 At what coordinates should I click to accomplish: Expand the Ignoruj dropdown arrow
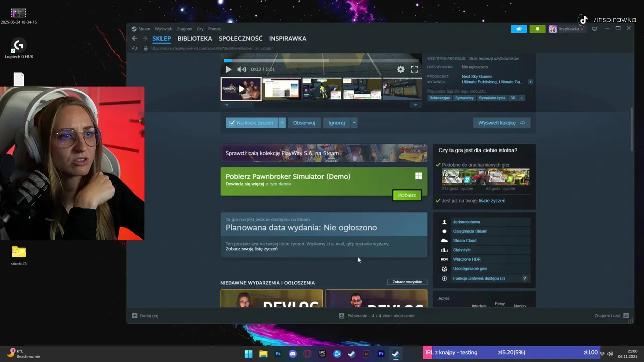(354, 123)
